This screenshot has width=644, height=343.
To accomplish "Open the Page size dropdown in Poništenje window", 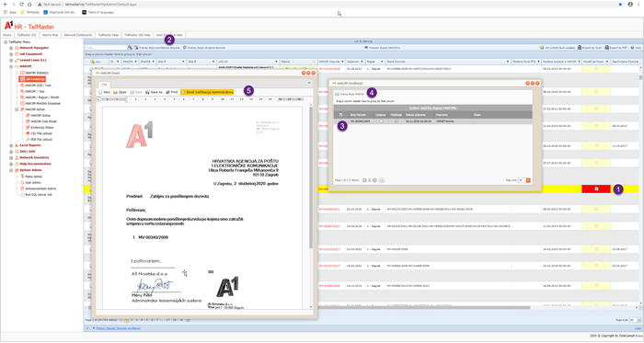I will 528,180.
